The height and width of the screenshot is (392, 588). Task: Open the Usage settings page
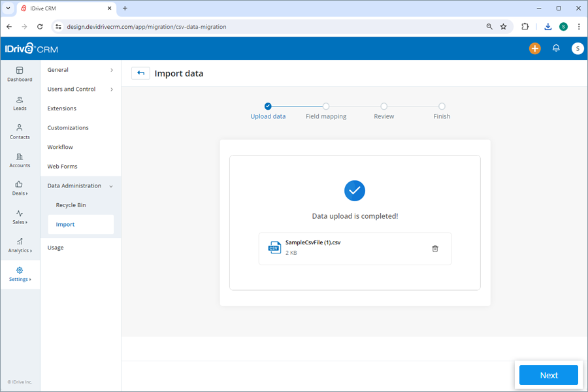click(56, 247)
